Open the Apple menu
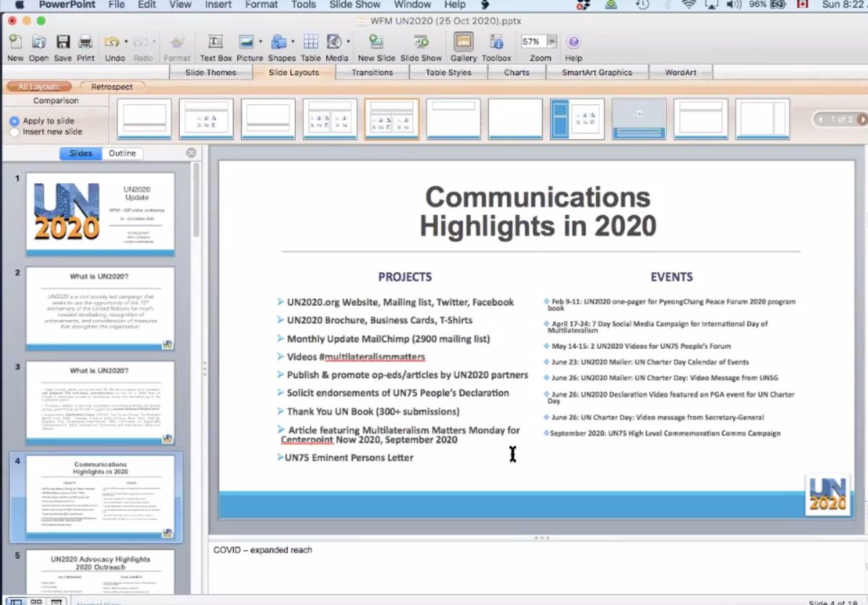 20,4
